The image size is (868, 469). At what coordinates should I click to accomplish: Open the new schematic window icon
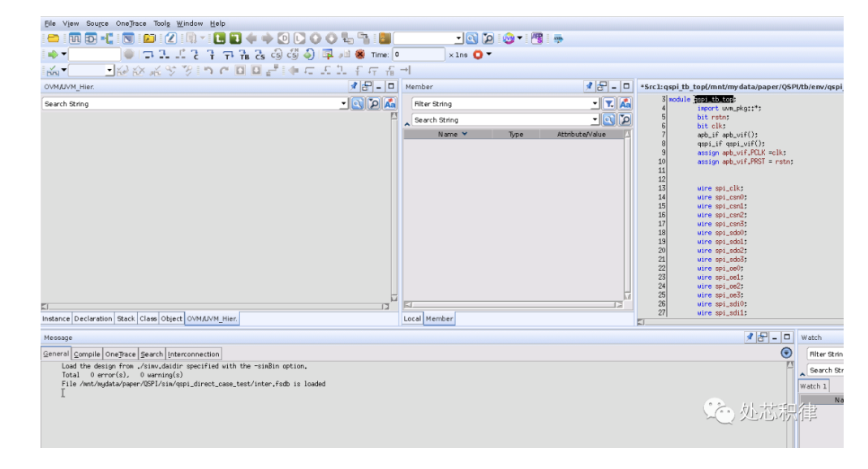91,38
